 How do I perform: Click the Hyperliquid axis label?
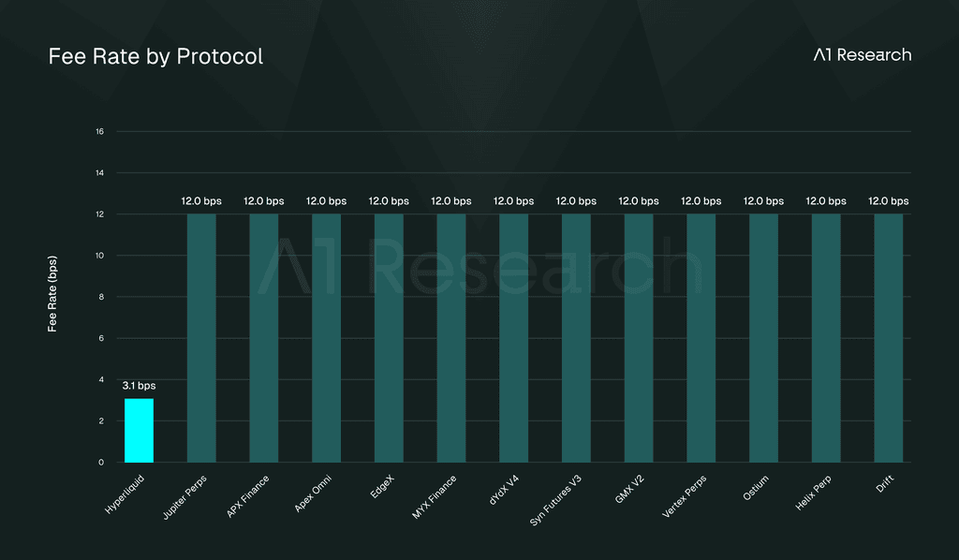point(125,494)
